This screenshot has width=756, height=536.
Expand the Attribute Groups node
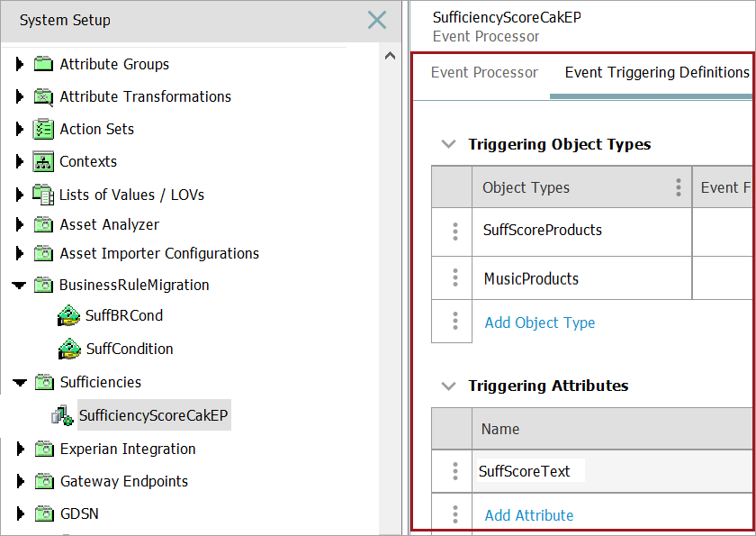pyautogui.click(x=20, y=64)
